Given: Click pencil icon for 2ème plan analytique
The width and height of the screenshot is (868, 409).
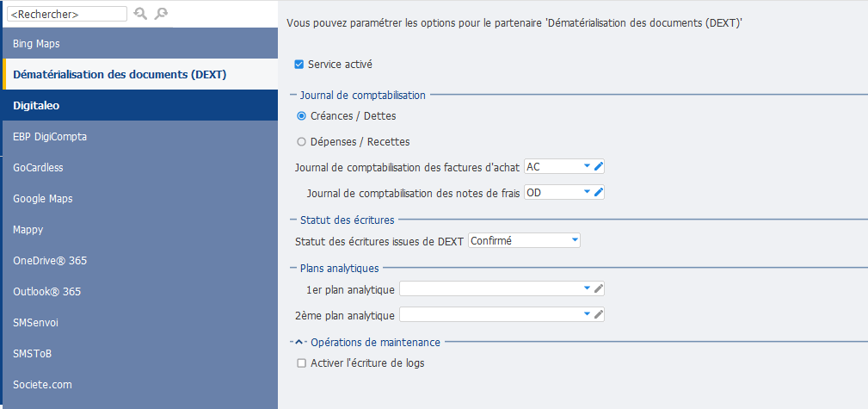Looking at the screenshot, I should pyautogui.click(x=598, y=315).
